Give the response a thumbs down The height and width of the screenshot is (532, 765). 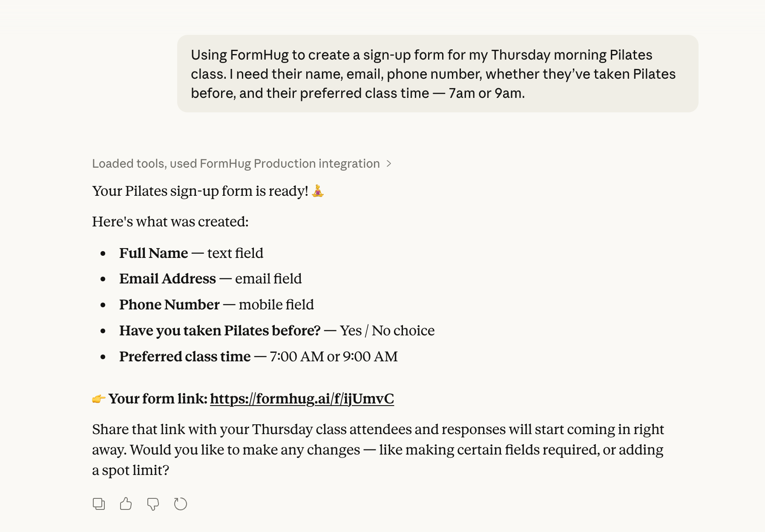click(x=153, y=504)
